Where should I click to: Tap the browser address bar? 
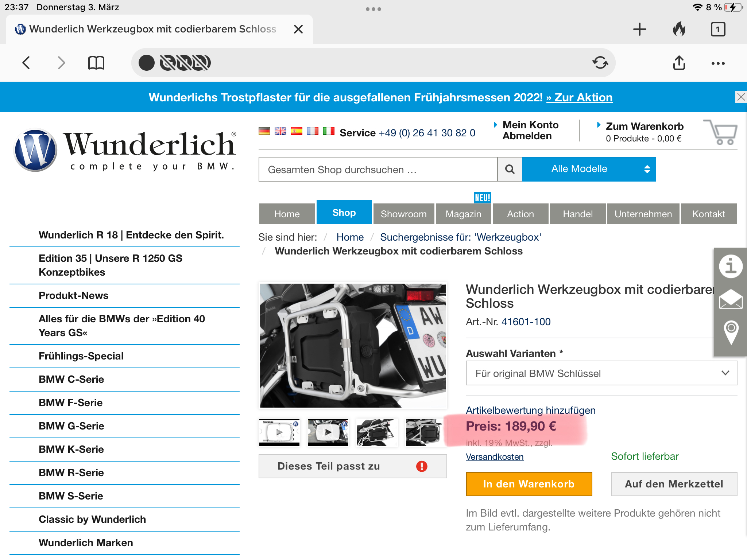click(x=373, y=63)
